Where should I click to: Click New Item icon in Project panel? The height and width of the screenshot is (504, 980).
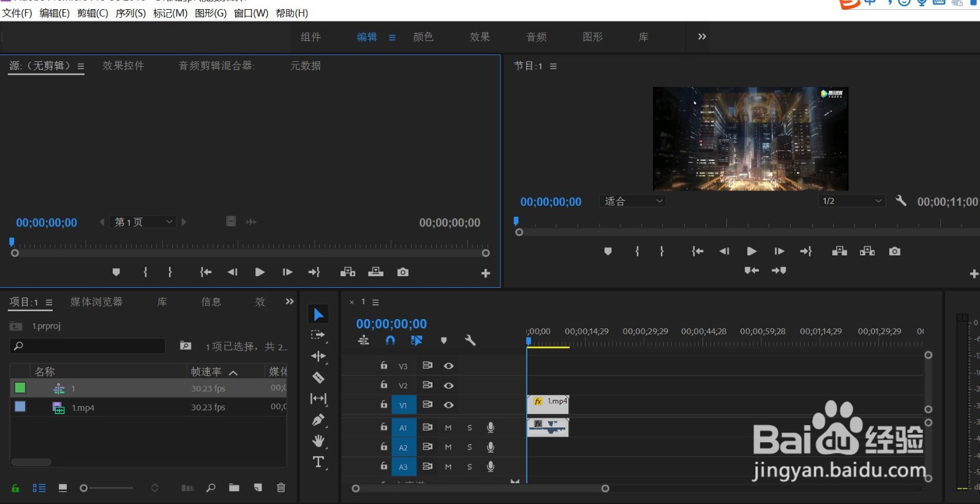258,487
